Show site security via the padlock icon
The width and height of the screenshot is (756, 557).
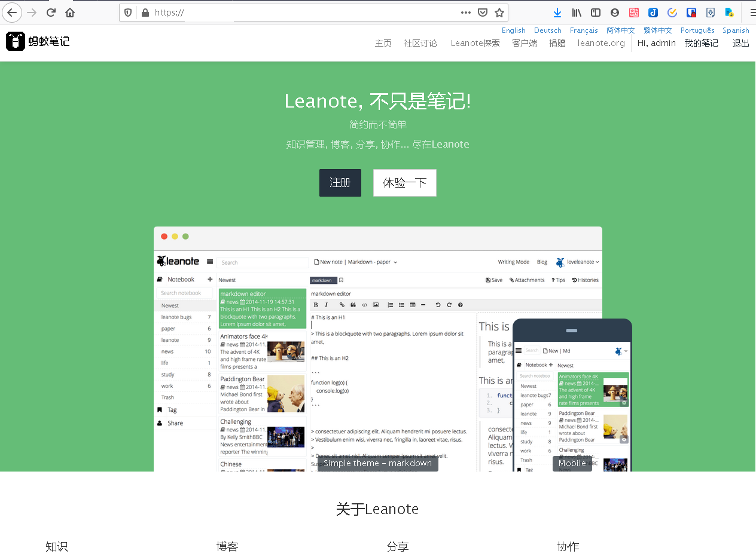coord(144,13)
